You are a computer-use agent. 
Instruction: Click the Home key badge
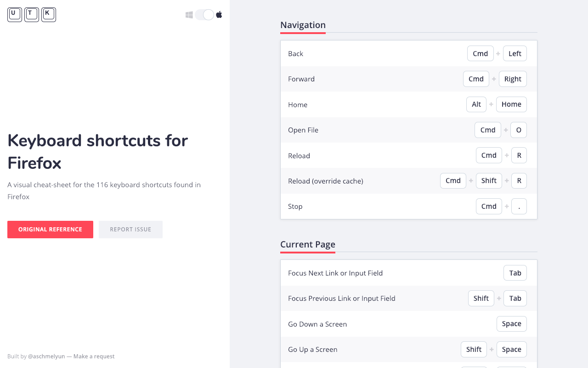(511, 104)
